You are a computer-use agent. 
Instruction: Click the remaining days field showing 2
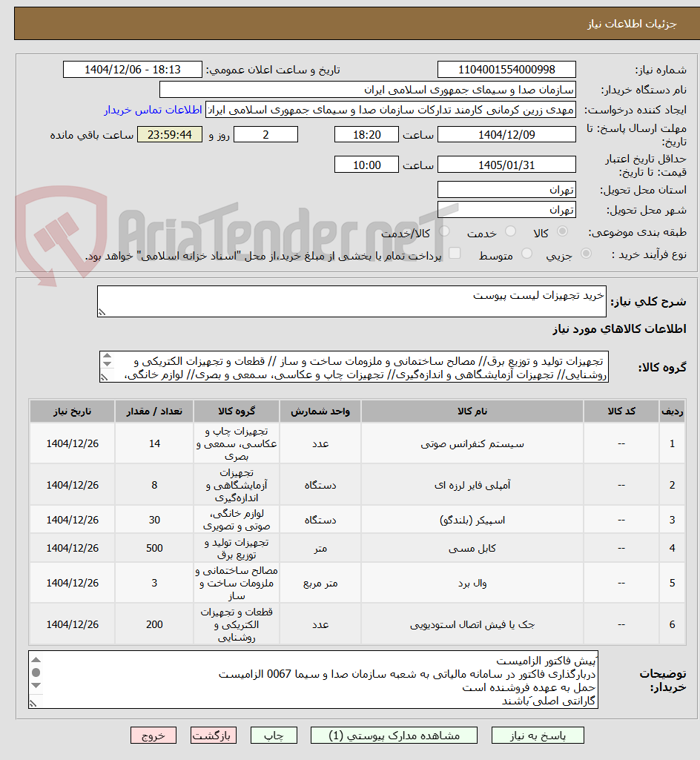[x=265, y=135]
